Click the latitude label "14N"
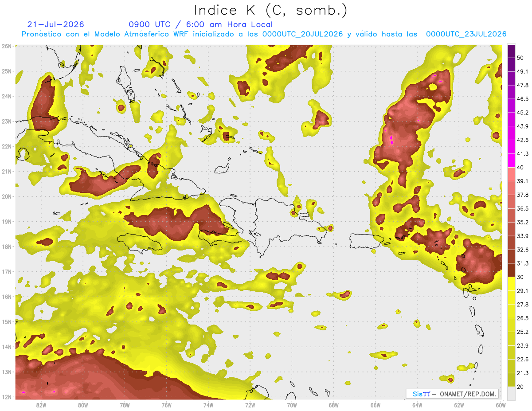Viewport: 532px width, 411px height. [x=6, y=347]
